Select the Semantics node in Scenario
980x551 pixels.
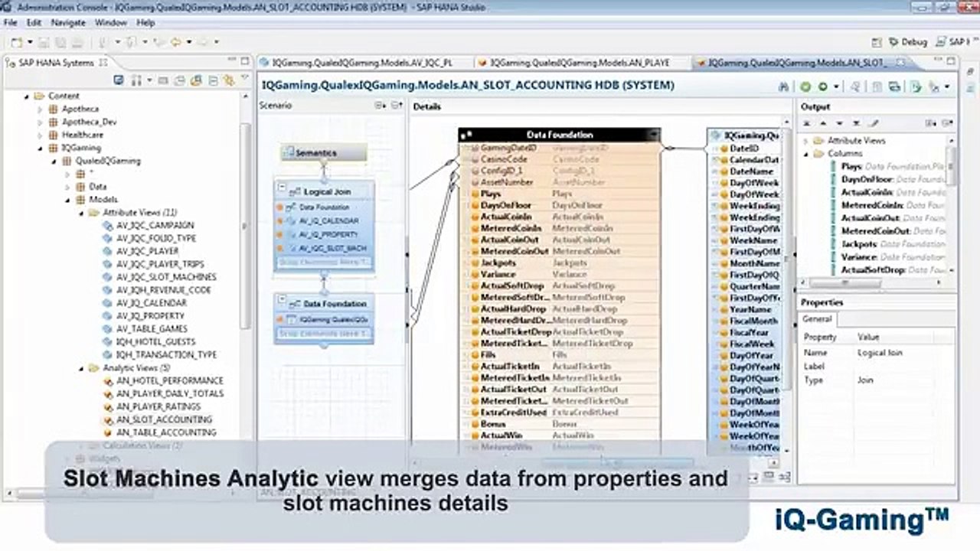(324, 153)
